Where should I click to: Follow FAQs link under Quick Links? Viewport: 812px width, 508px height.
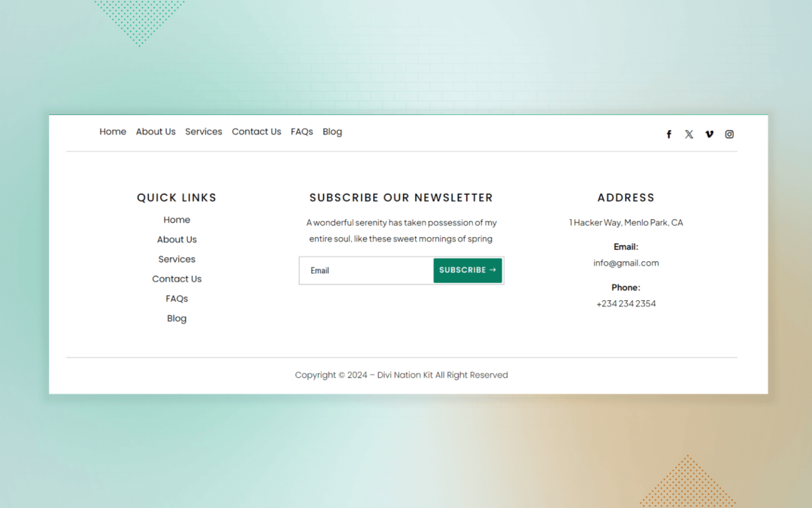[177, 299]
